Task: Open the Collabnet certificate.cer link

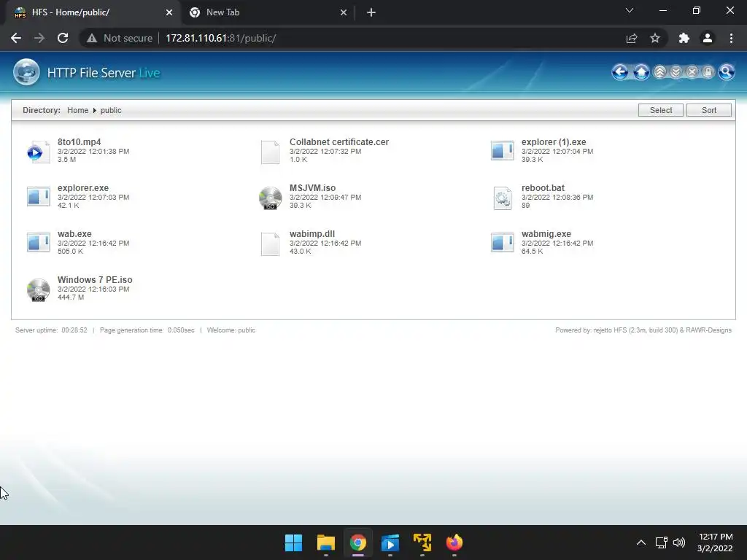Action: [339, 142]
